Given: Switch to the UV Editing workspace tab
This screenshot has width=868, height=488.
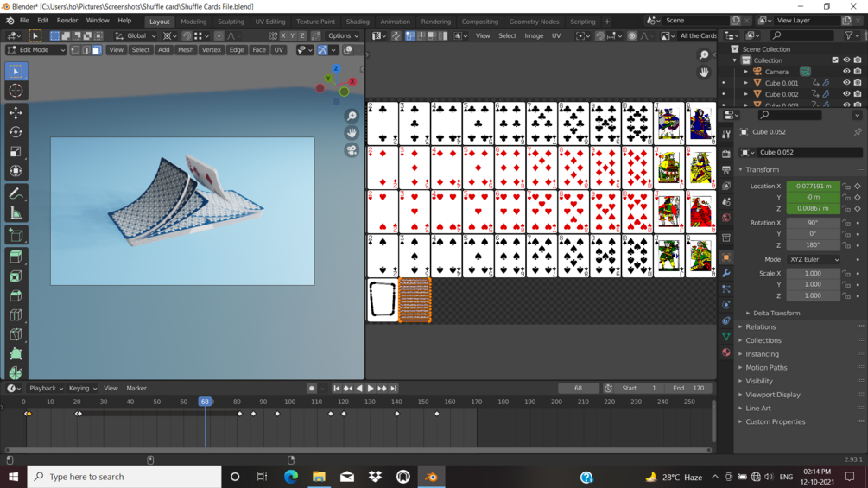Looking at the screenshot, I should click(270, 22).
